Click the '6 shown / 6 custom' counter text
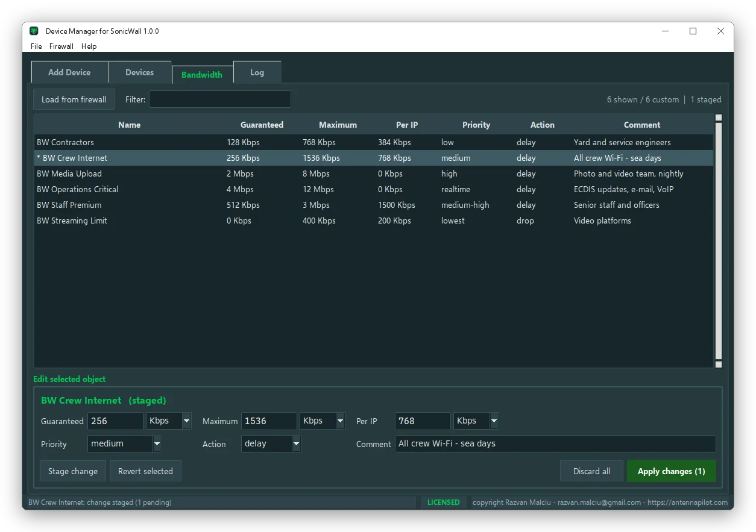The image size is (756, 532). [643, 99]
